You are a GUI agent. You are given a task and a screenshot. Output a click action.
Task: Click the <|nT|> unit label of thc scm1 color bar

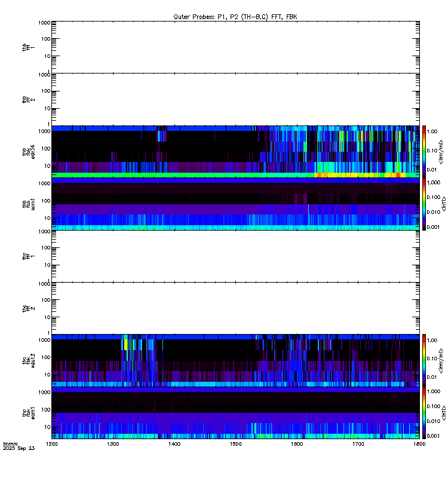click(443, 413)
